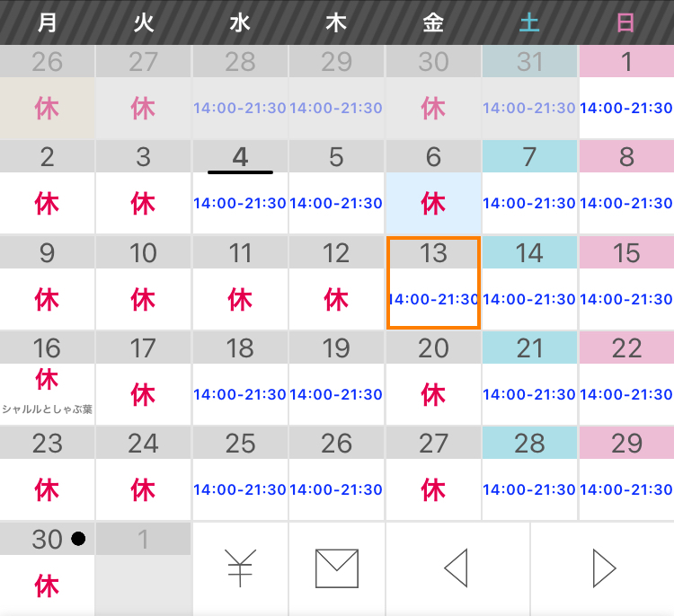Click next month's grayed day 1 cell

tap(143, 569)
